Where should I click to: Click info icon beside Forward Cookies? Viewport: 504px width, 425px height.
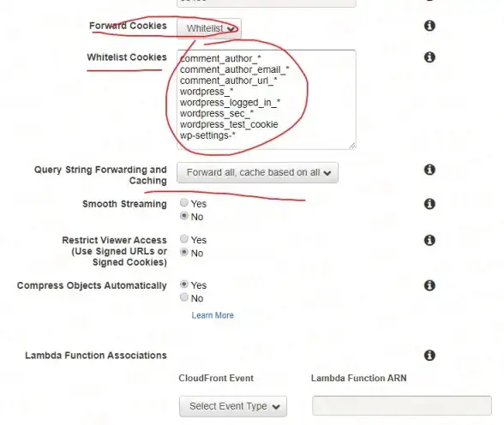click(x=429, y=26)
